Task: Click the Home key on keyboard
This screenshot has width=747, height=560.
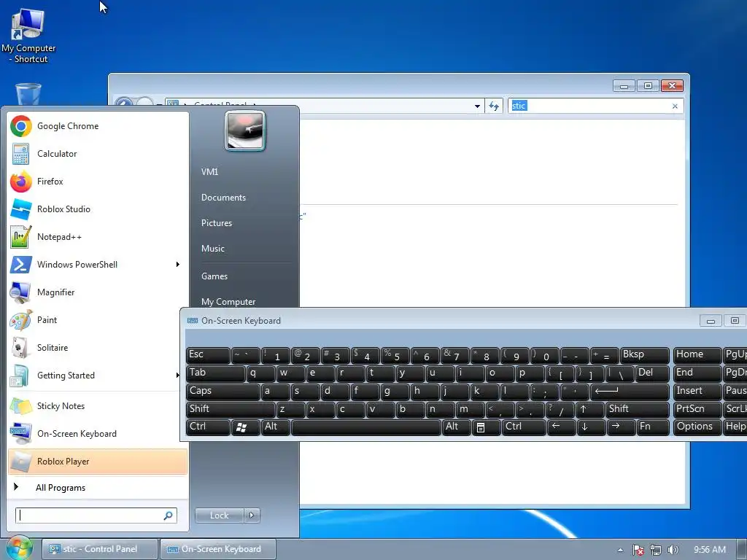Action: tap(697, 355)
